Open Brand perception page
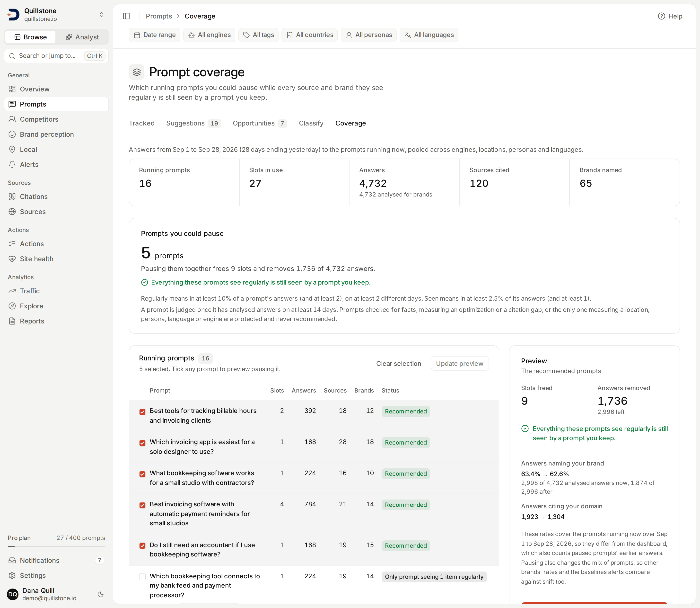700x608 pixels. (56, 134)
